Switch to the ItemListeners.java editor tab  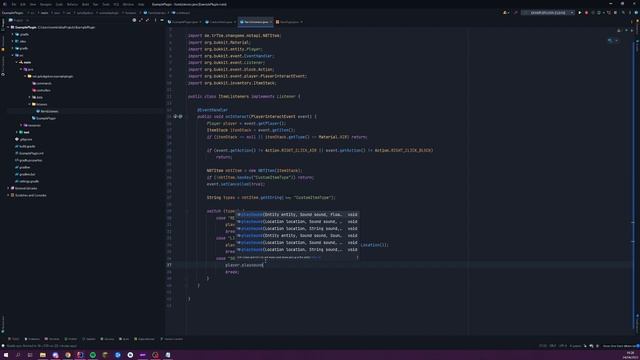[x=256, y=22]
